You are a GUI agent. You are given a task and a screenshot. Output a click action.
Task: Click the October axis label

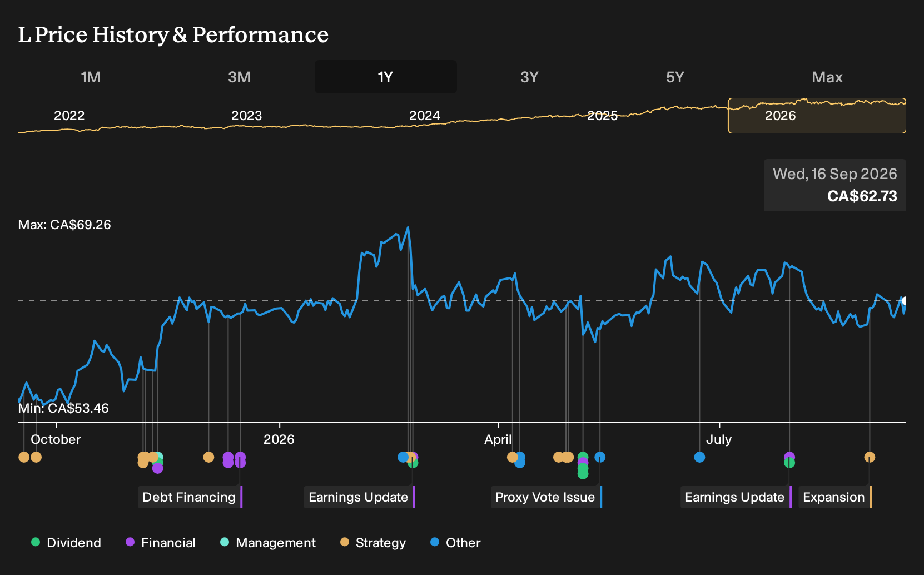click(56, 439)
